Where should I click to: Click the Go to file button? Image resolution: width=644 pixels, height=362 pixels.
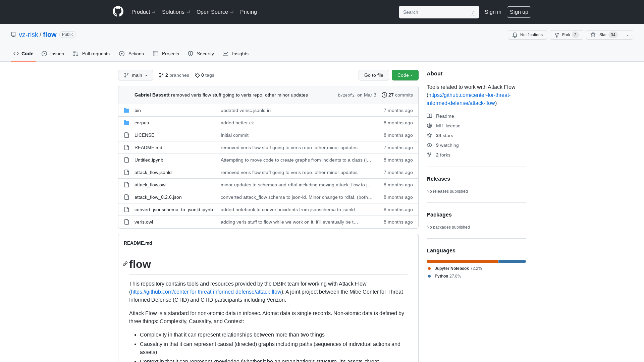[374, 75]
